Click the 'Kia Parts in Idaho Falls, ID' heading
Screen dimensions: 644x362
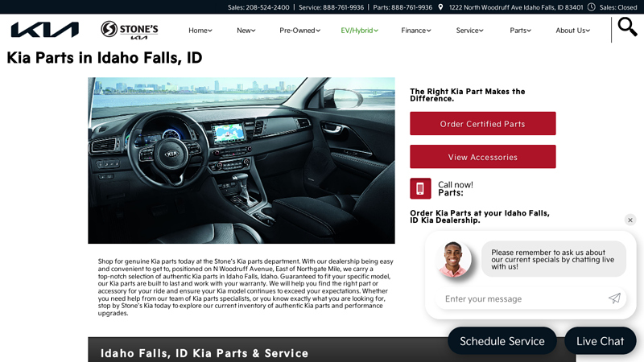(105, 57)
